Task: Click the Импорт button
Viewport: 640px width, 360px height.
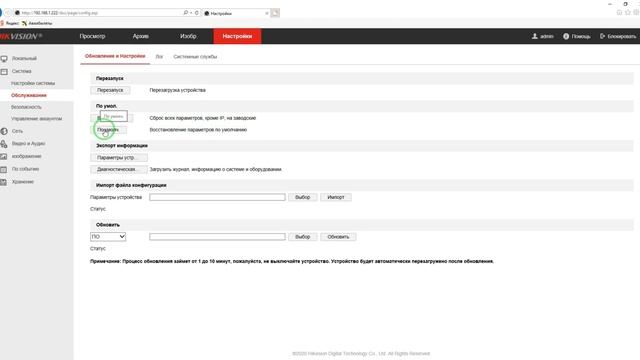Action: tap(336, 197)
